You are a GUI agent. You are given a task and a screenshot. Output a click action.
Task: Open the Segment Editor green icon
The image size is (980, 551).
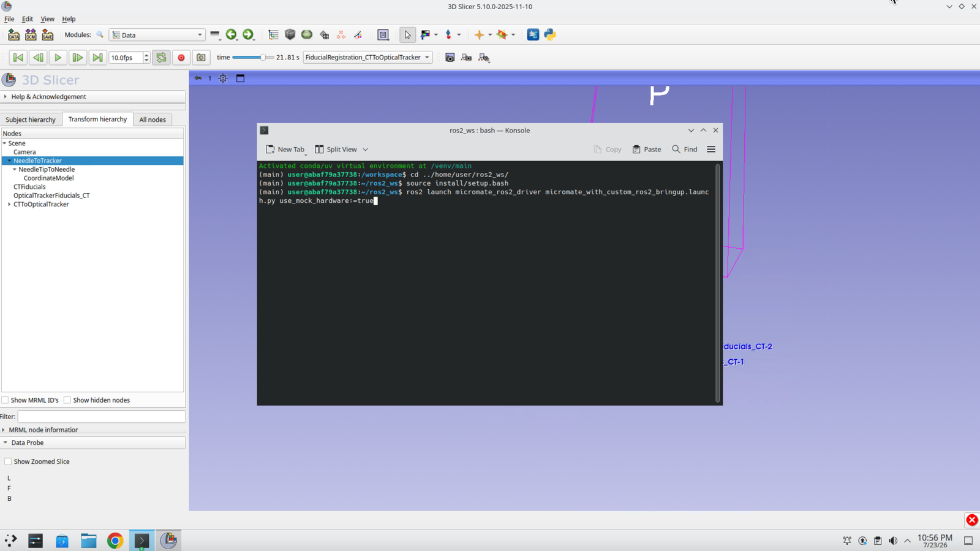(307, 35)
